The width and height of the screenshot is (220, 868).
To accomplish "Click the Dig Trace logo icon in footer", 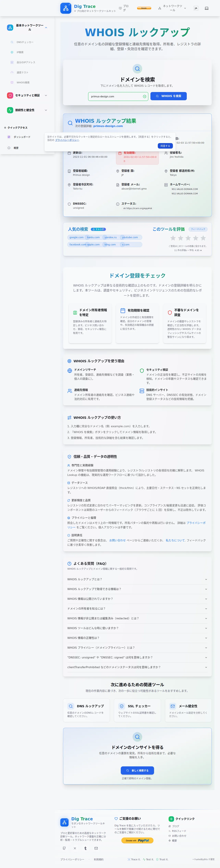I will (x=64, y=822).
